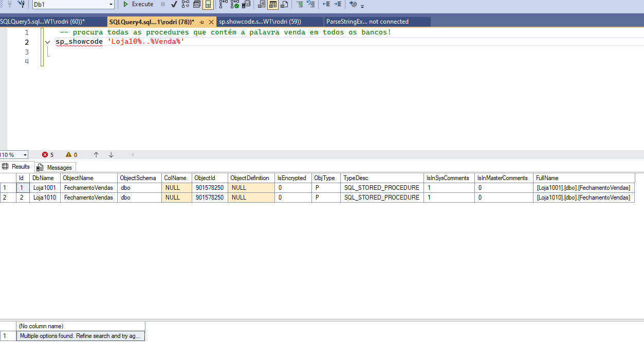Switch output to Results to File
Image resolution: width=644 pixels, height=358 pixels.
click(284, 4)
